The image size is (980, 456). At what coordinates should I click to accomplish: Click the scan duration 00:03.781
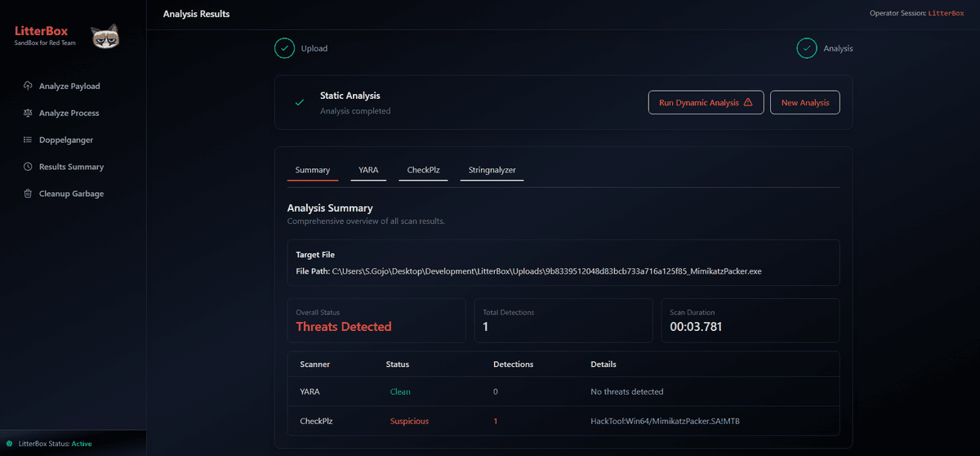pos(696,327)
